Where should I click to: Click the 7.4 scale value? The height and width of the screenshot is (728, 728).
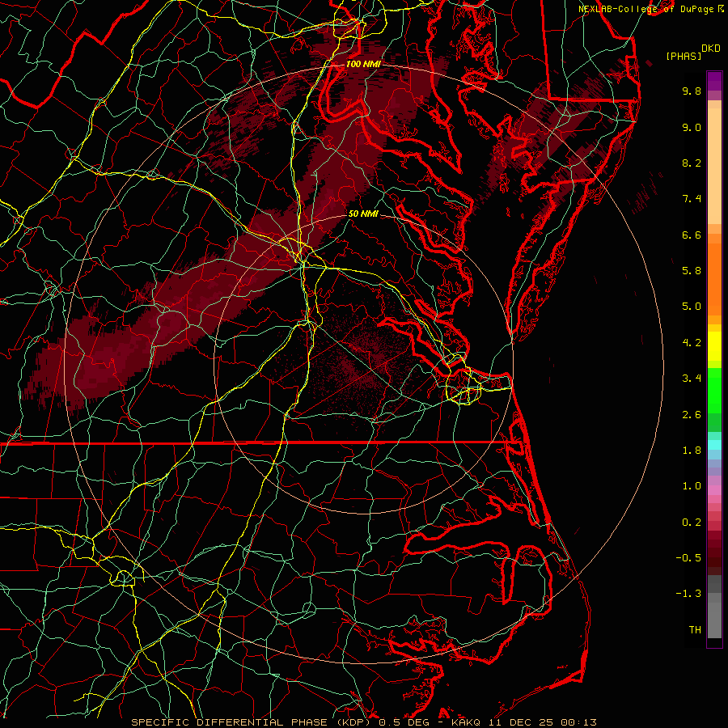tap(692, 199)
